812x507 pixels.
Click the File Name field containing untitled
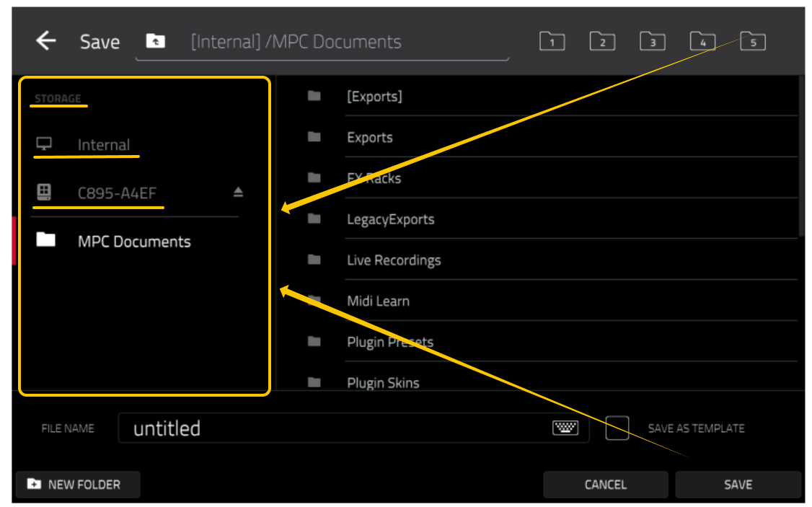pyautogui.click(x=353, y=428)
